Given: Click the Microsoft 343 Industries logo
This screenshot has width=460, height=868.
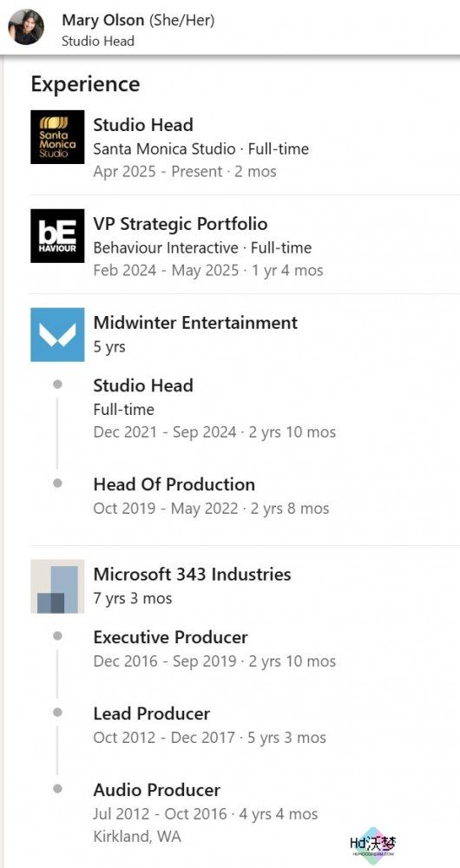Looking at the screenshot, I should click(57, 586).
